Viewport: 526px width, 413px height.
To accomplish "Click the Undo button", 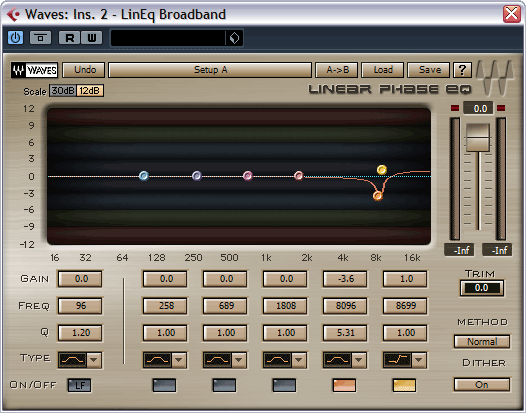I will pos(84,70).
